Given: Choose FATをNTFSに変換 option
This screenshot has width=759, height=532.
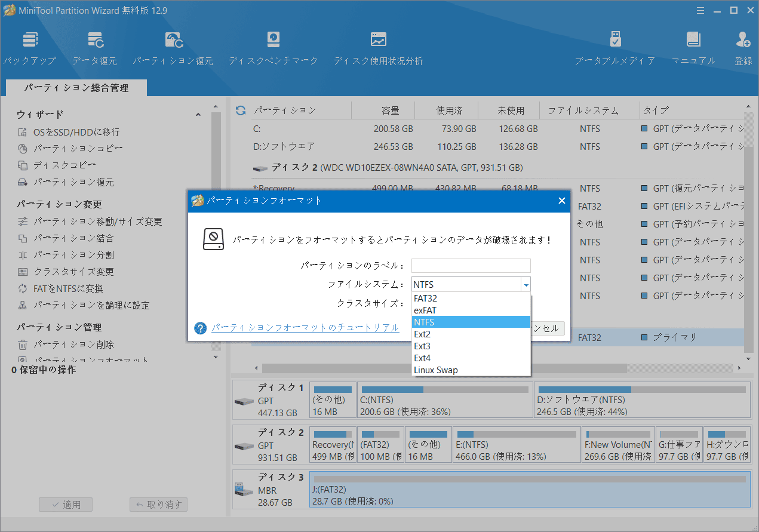Looking at the screenshot, I should click(x=60, y=288).
